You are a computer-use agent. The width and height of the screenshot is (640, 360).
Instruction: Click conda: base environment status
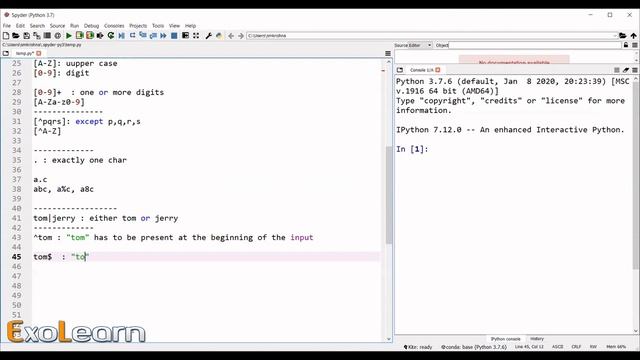coord(474,347)
